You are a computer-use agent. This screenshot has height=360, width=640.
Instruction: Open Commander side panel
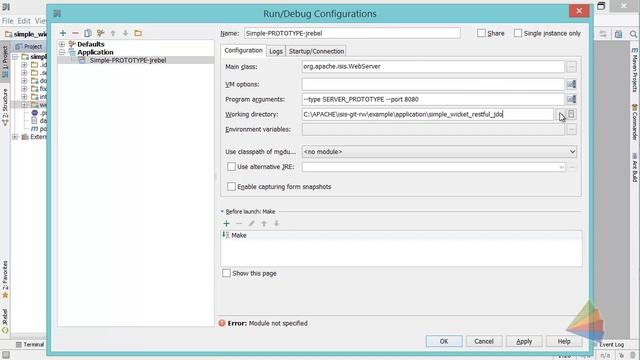pyautogui.click(x=635, y=122)
